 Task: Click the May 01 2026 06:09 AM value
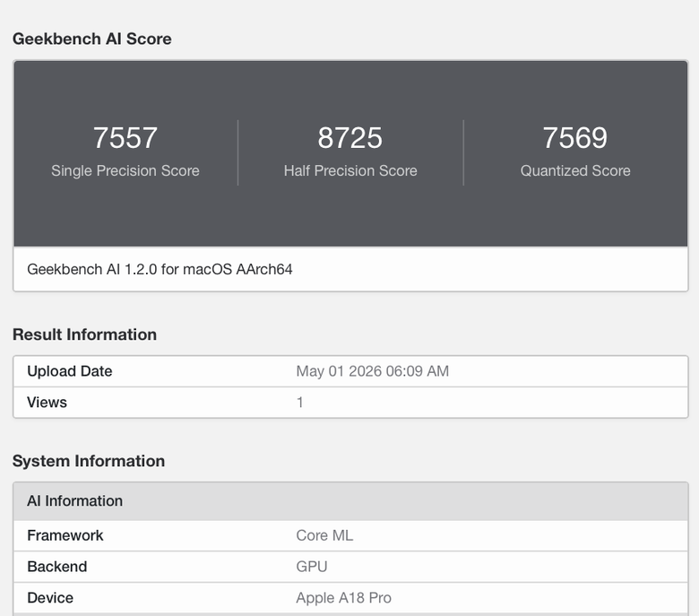point(373,371)
